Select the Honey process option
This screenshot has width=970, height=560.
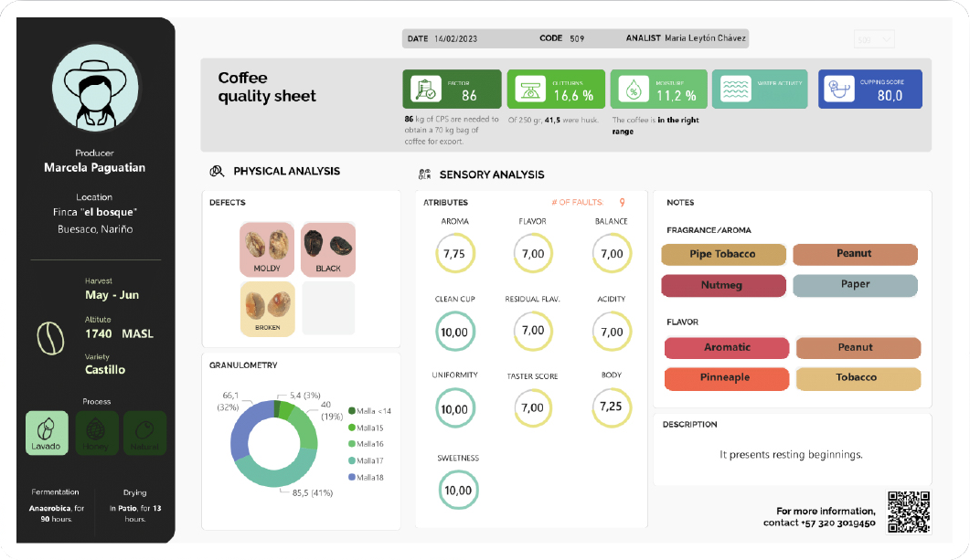[x=96, y=433]
